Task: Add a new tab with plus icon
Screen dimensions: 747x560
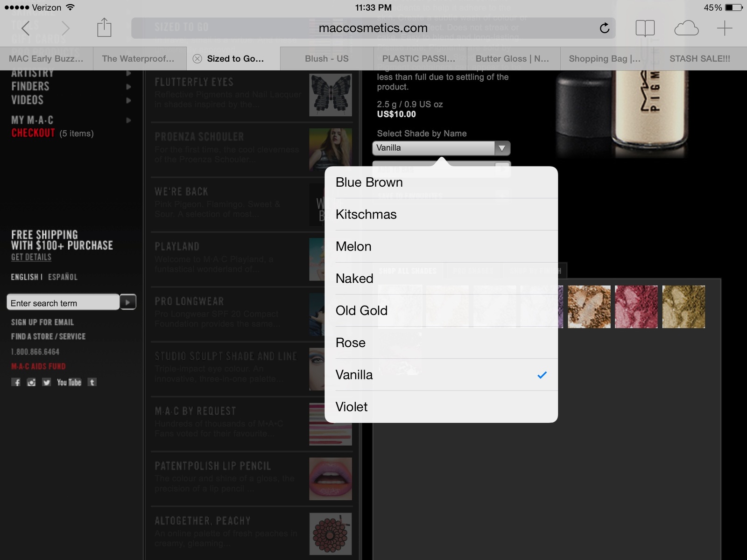Action: (x=725, y=28)
